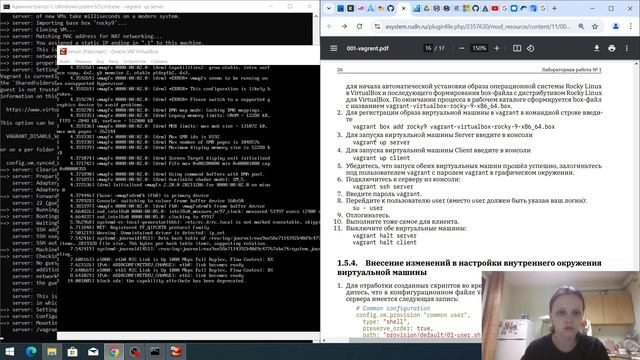Screen dimensions: 640x360
Task: Open Chrome zoom indicator in address bar
Action: (x=581, y=26)
